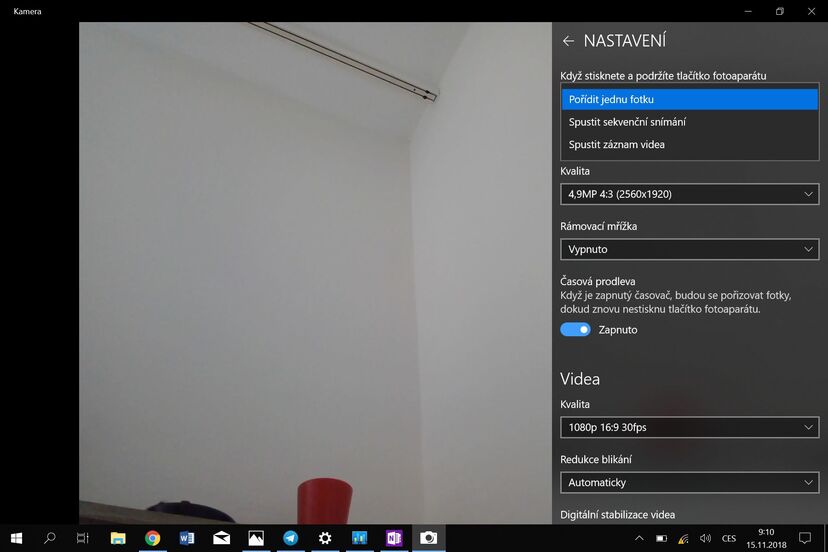The height and width of the screenshot is (552, 828).
Task: Pick 'Spustit záznam videa' option
Action: pos(690,145)
